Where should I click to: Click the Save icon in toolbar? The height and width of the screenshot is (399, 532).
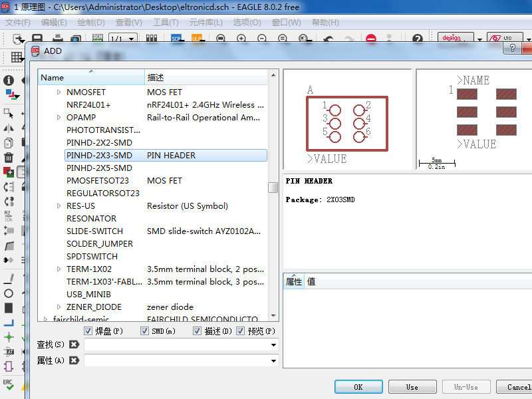click(x=37, y=39)
